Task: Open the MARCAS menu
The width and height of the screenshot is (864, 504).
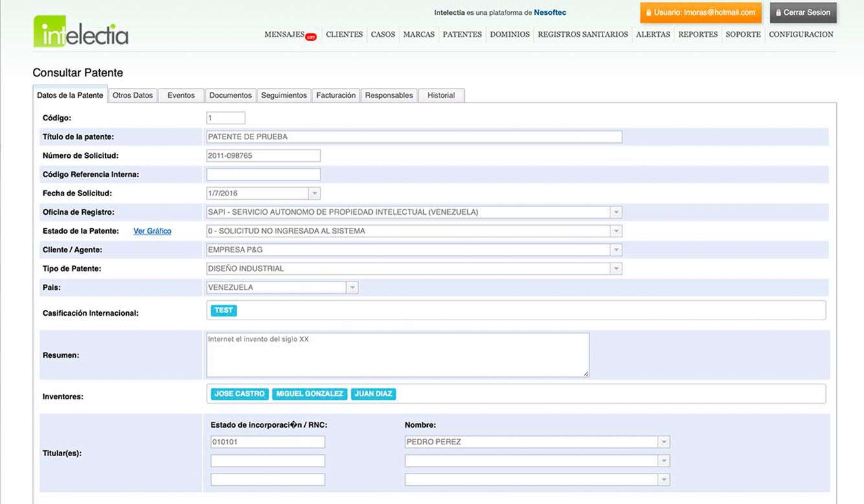Action: pyautogui.click(x=419, y=34)
